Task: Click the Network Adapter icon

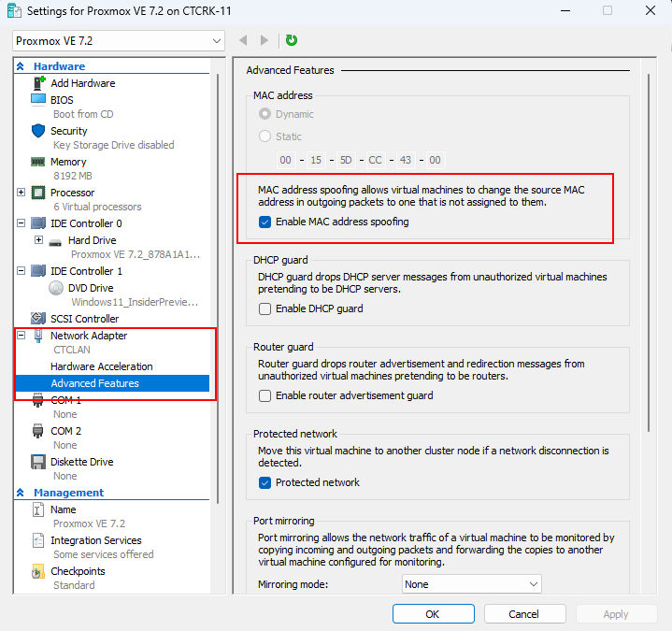Action: 38,336
